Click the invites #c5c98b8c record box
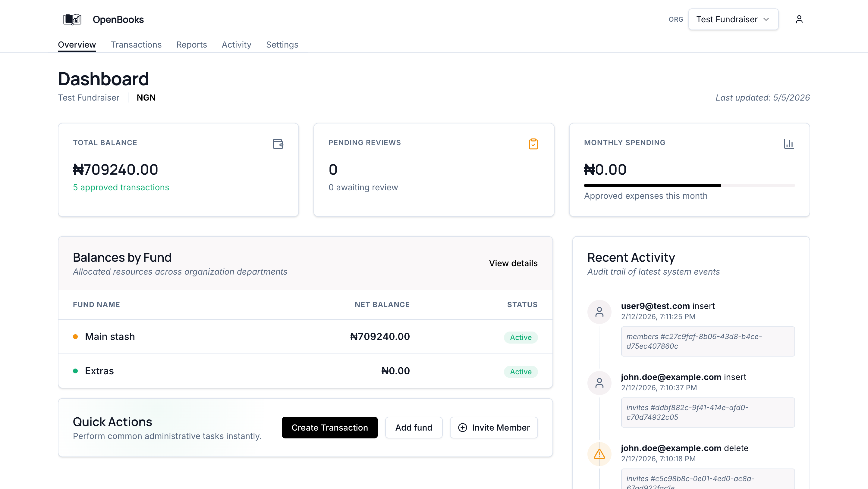This screenshot has height=489, width=868. (x=708, y=479)
